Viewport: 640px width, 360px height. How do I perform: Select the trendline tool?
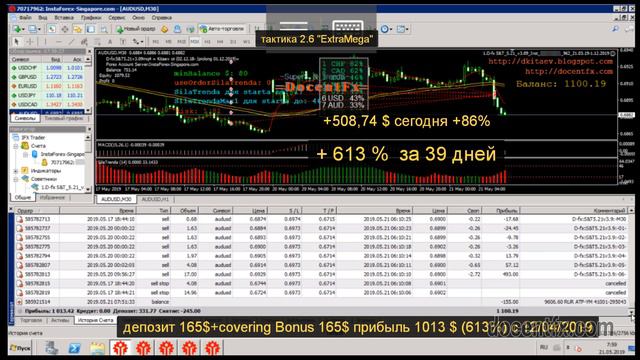(x=71, y=42)
